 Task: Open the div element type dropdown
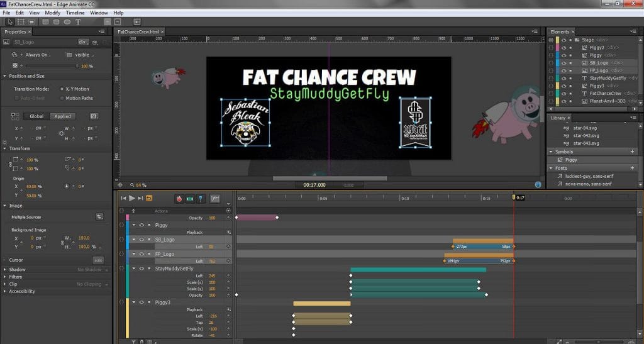click(83, 42)
